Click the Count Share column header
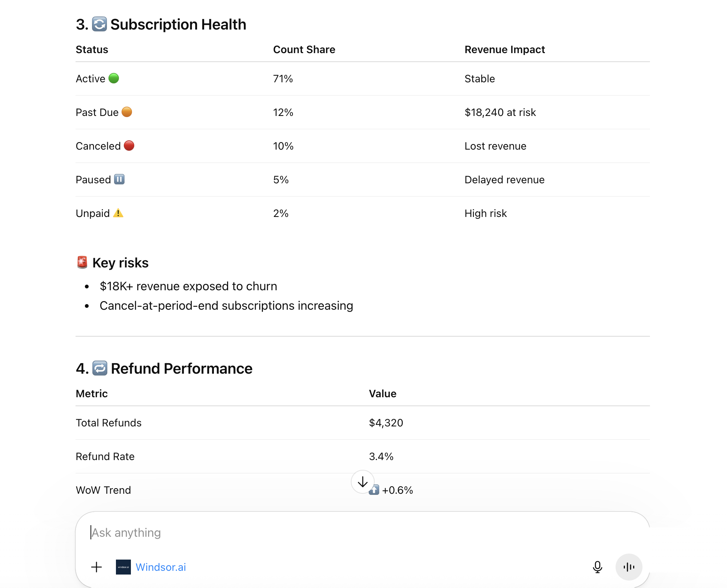 304,49
